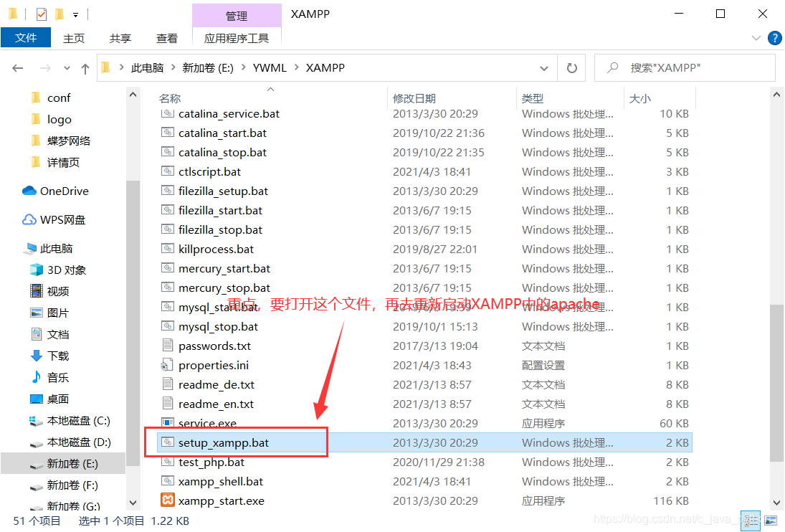Click the 视频 film icon
785x532 pixels.
pos(37,291)
